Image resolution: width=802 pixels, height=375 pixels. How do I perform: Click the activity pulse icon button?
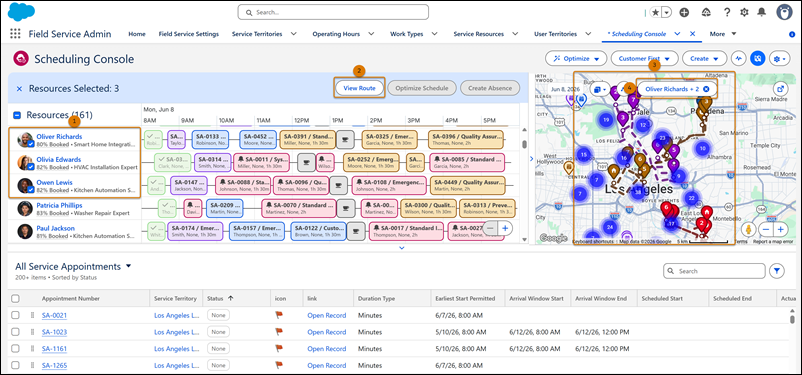[x=738, y=59]
